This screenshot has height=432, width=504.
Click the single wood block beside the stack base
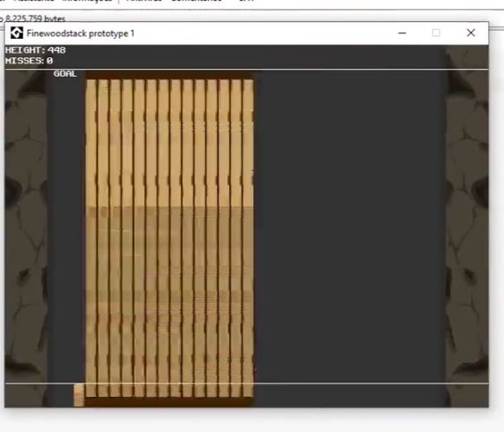(78, 395)
